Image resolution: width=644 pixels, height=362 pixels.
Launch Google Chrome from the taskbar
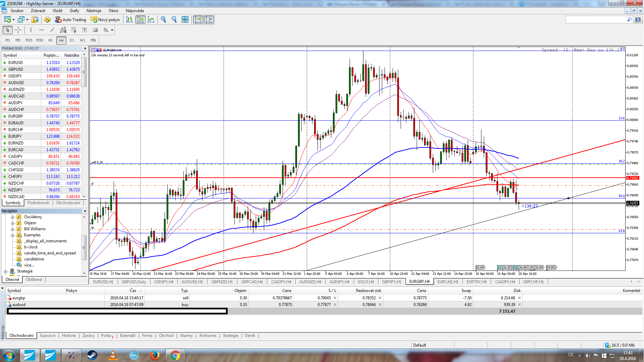pyautogui.click(x=175, y=355)
